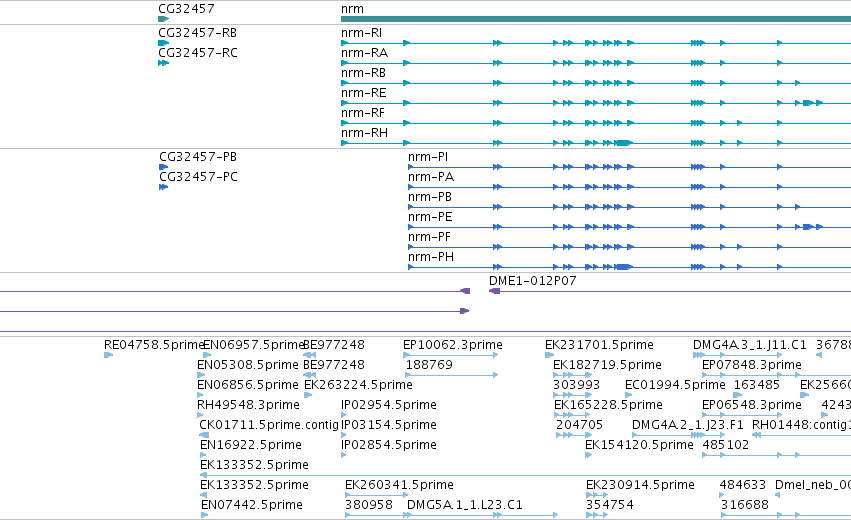The height and width of the screenshot is (520, 851).
Task: Click the purple arrowhead beside DME1-012P07
Action: [x=494, y=291]
